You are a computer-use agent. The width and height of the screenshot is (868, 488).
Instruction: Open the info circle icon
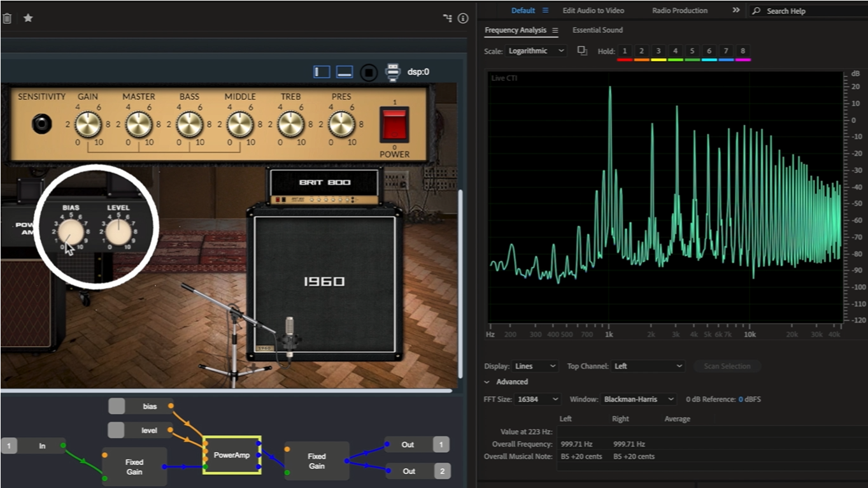[x=463, y=18]
